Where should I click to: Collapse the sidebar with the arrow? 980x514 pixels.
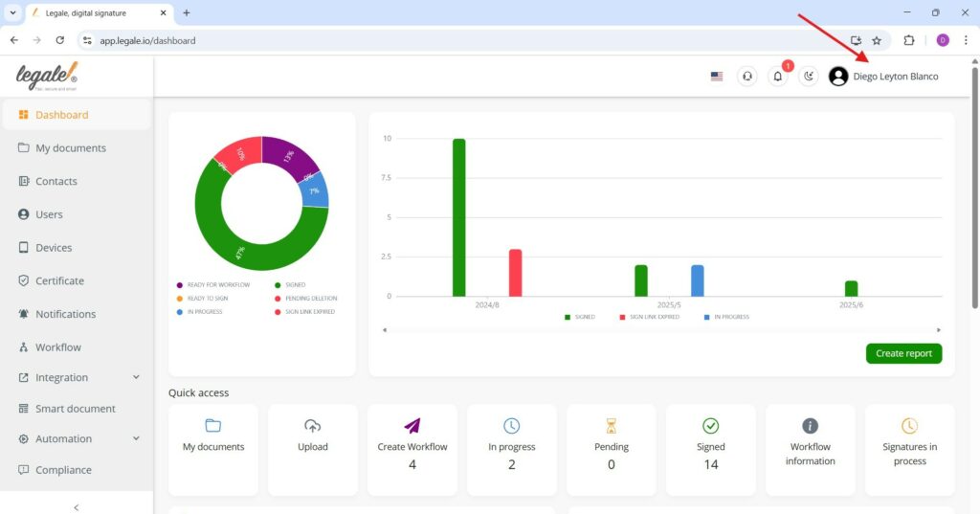(x=77, y=507)
